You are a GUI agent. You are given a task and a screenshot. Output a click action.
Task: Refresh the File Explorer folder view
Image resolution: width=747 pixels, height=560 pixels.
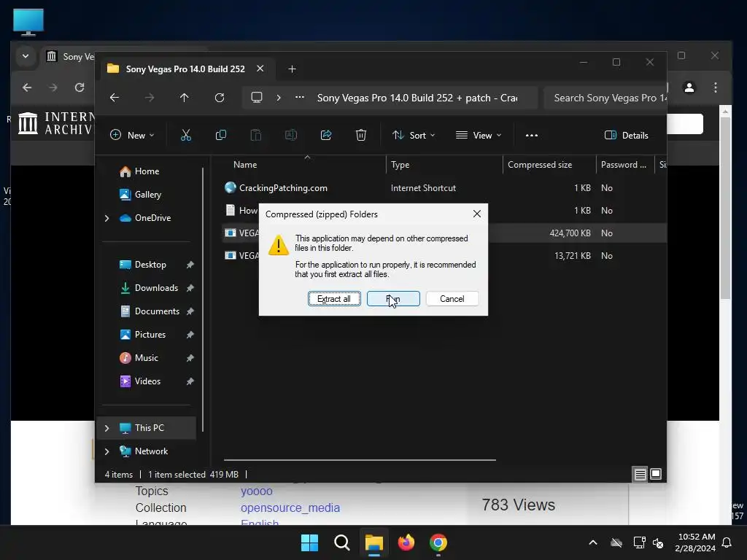[x=220, y=98]
